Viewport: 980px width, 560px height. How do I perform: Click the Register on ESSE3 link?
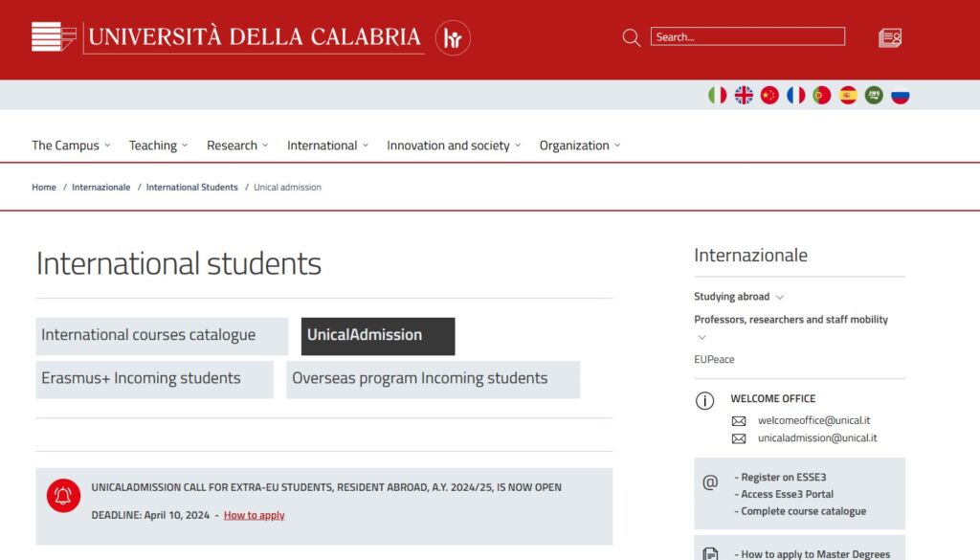pyautogui.click(x=783, y=477)
